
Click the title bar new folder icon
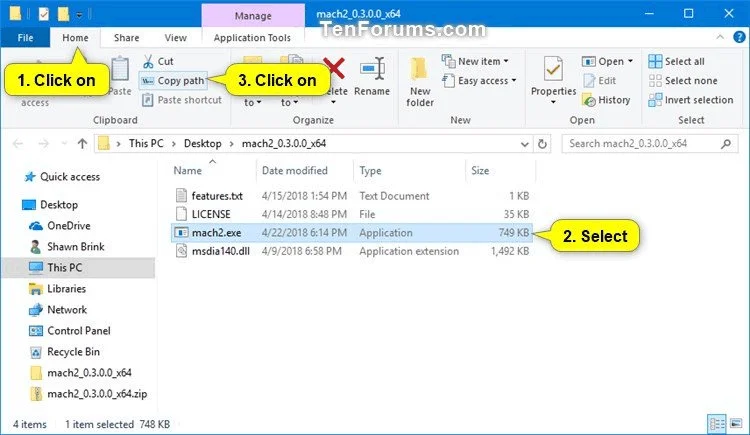click(x=63, y=14)
